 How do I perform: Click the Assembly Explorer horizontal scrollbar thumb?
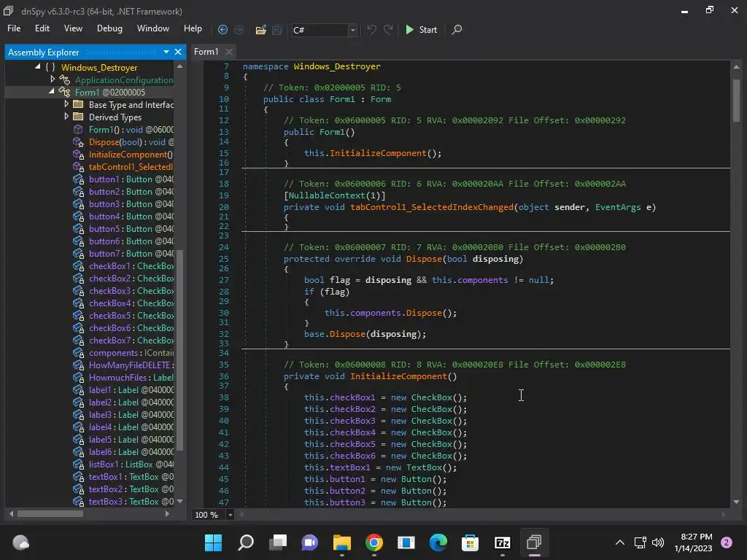click(50, 514)
